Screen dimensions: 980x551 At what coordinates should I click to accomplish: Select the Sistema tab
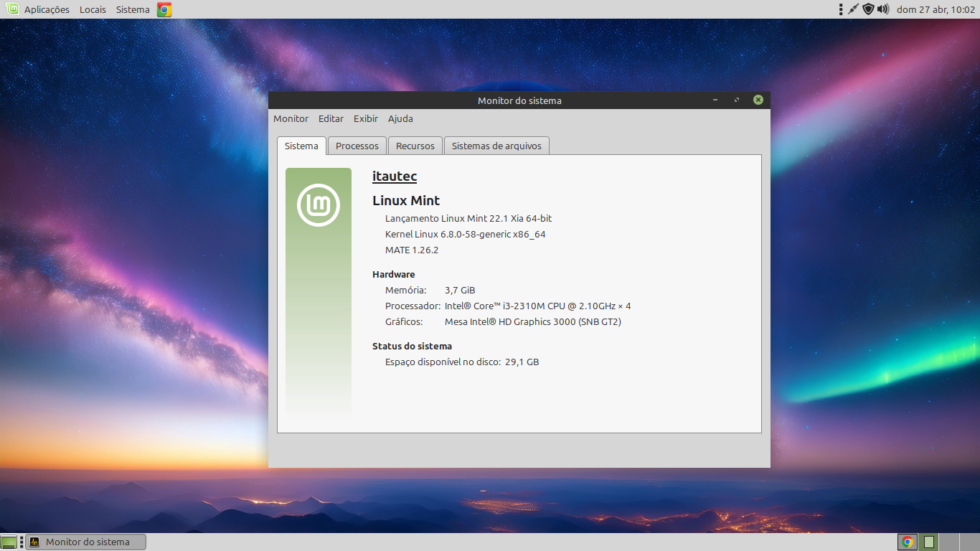(301, 146)
